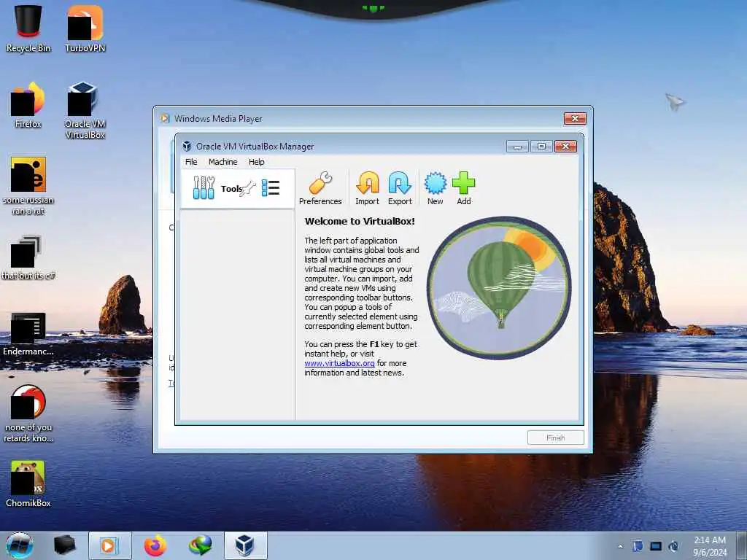Create a New virtual machine

(435, 189)
